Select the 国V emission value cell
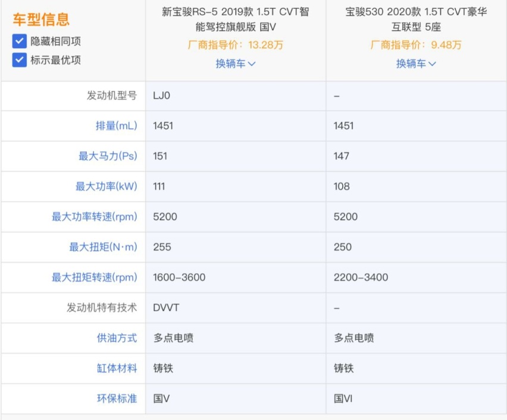The image size is (507, 420). [236, 399]
